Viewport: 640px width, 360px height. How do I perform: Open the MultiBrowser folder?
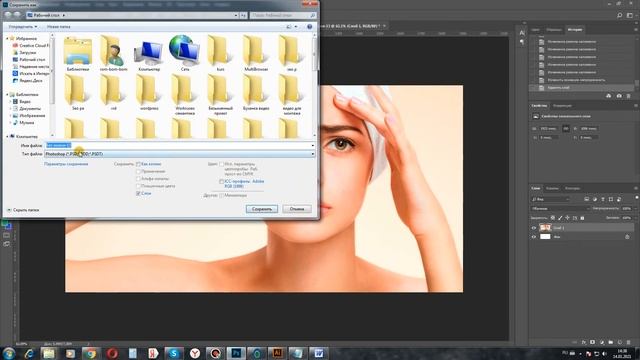pos(256,53)
